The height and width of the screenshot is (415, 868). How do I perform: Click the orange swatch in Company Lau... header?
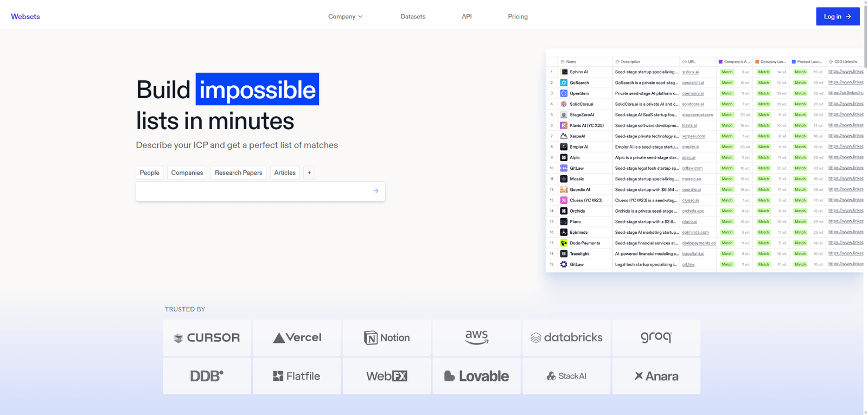pos(757,62)
